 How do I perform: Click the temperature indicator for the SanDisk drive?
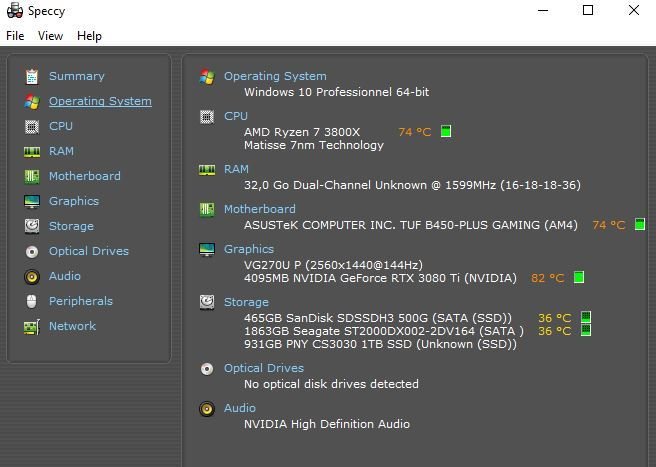click(x=586, y=317)
